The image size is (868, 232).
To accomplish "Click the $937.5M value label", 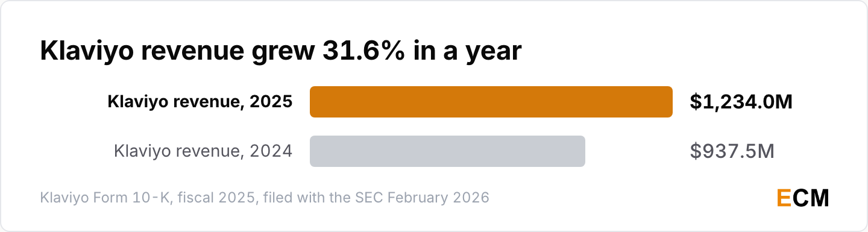I will pos(732,151).
